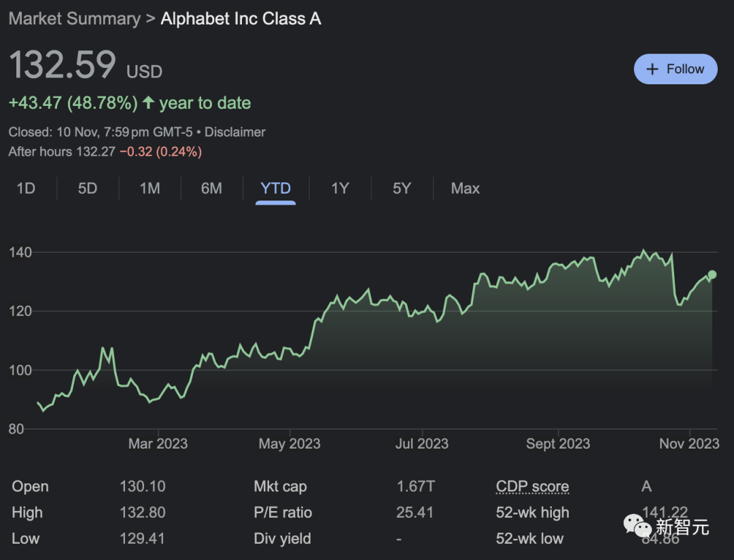Switch to the 5D range tab
Viewport: 734px width, 560px height.
click(88, 188)
